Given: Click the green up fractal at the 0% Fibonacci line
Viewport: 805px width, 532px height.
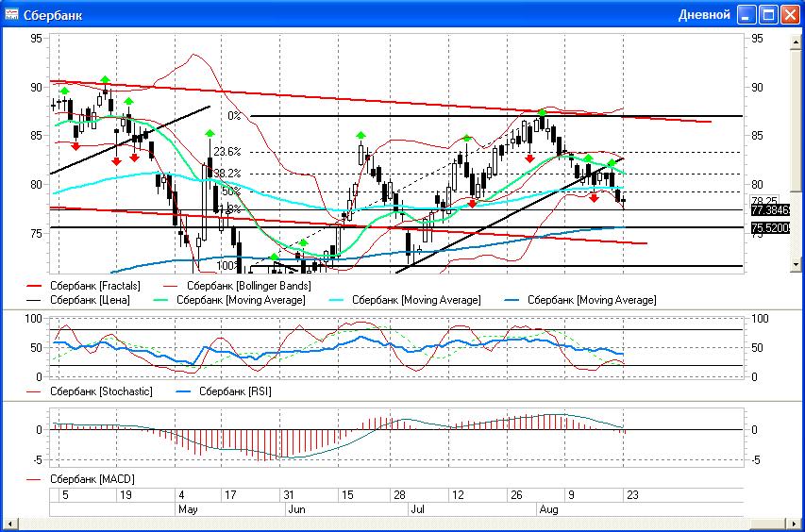Looking at the screenshot, I should [542, 112].
